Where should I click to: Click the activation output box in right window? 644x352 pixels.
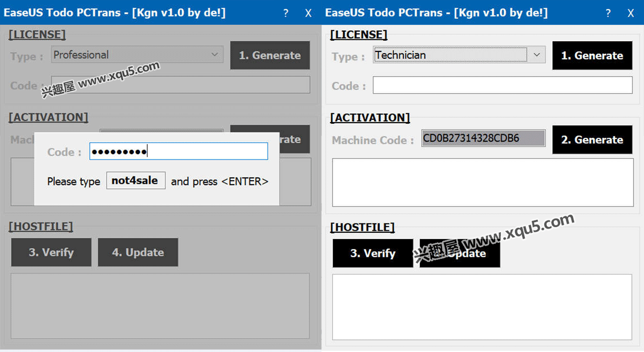483,182
